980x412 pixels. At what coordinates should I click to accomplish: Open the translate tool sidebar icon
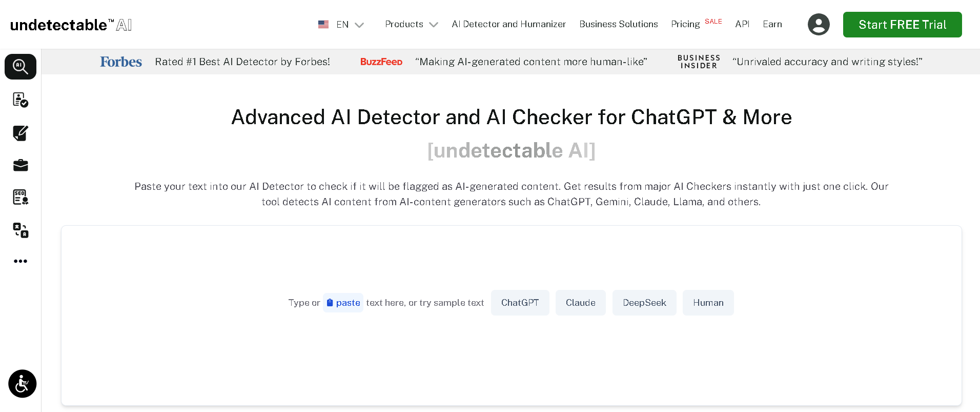[x=21, y=230]
